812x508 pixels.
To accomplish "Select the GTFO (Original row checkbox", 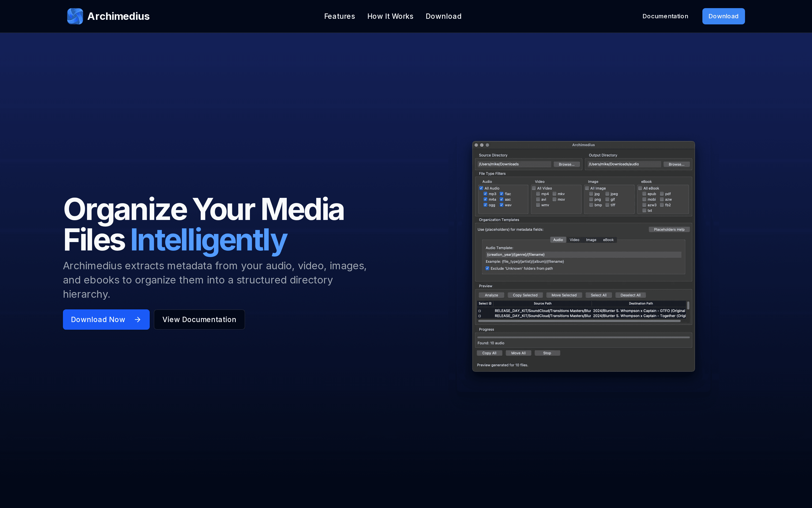I will pos(480,311).
